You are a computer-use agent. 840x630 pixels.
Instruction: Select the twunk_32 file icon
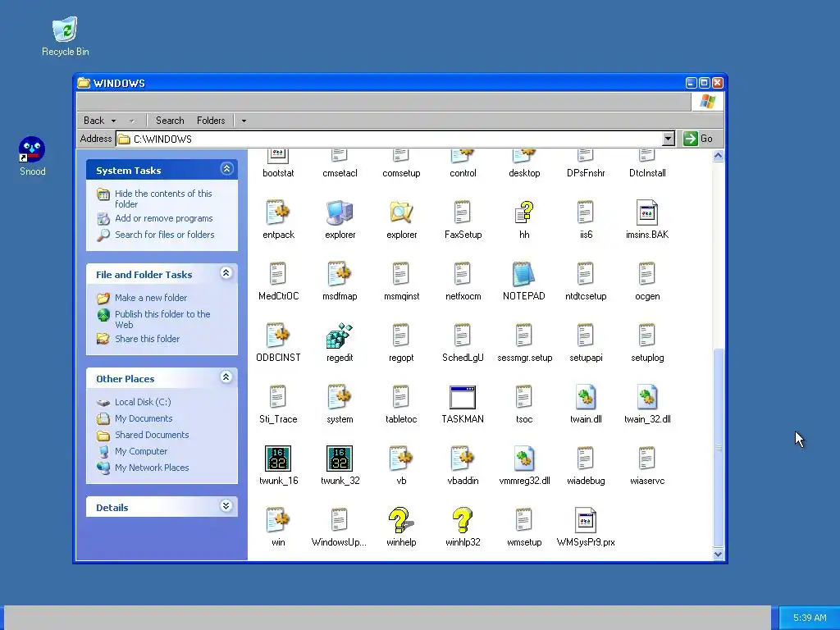pos(340,459)
